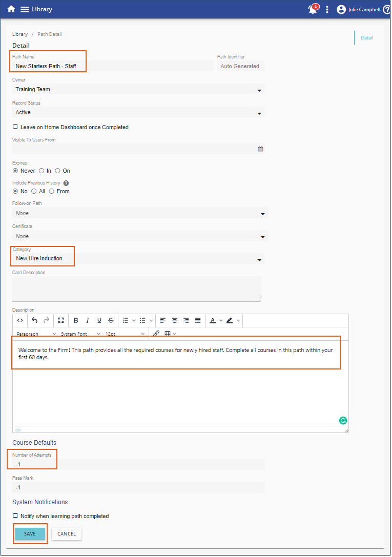Select the 'On' expires radio option
392x557 pixels.
(58, 171)
